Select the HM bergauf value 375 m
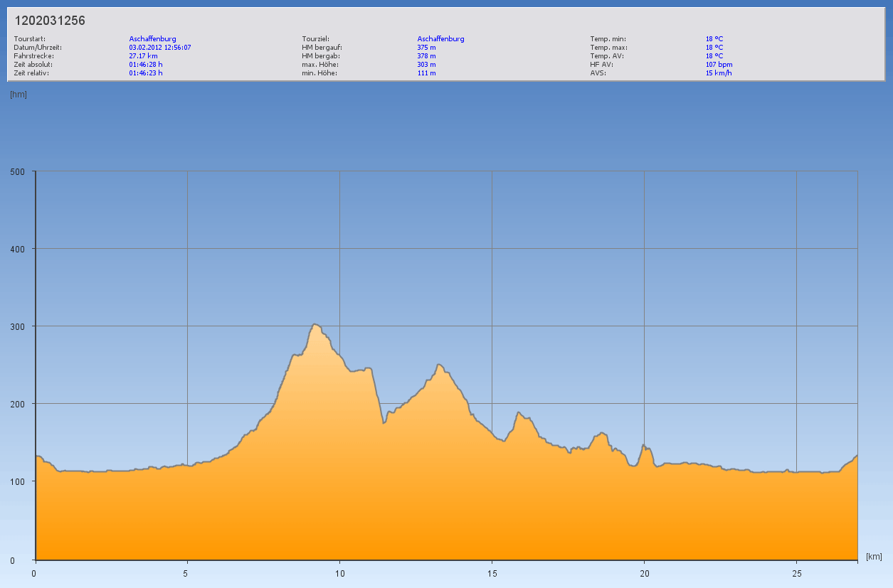This screenshot has height=588, width=893. click(426, 47)
